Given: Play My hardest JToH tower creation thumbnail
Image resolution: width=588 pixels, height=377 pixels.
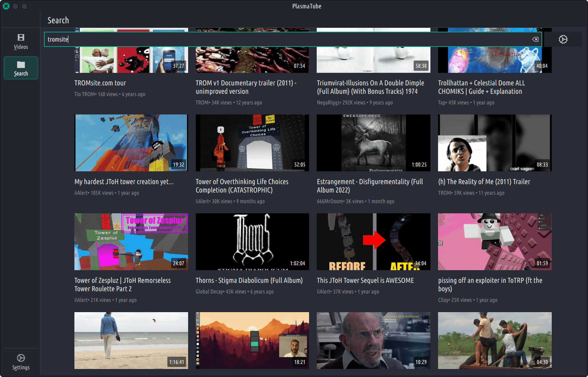Looking at the screenshot, I should [x=131, y=143].
